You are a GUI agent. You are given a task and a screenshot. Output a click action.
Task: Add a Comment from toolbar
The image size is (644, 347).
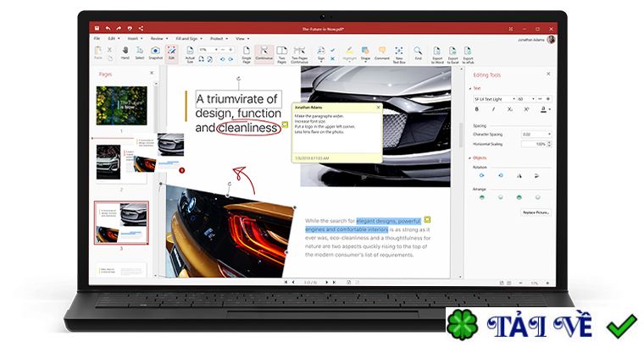click(x=381, y=53)
